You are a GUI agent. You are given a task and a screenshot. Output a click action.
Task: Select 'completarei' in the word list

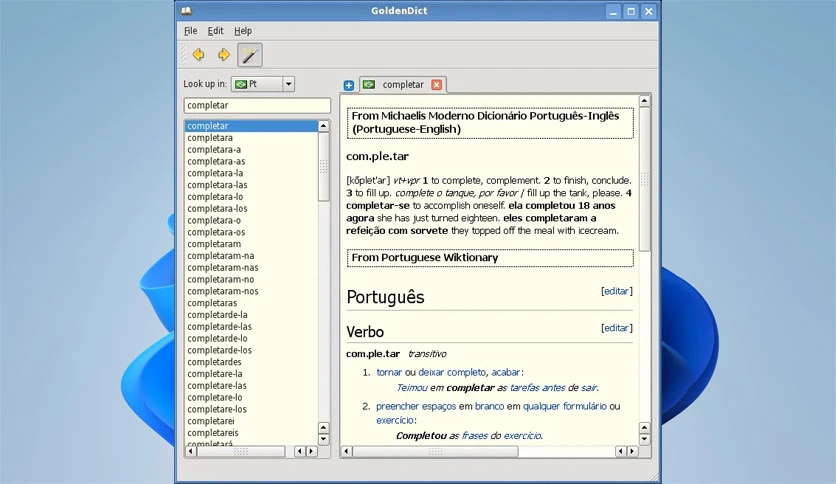tap(251, 421)
